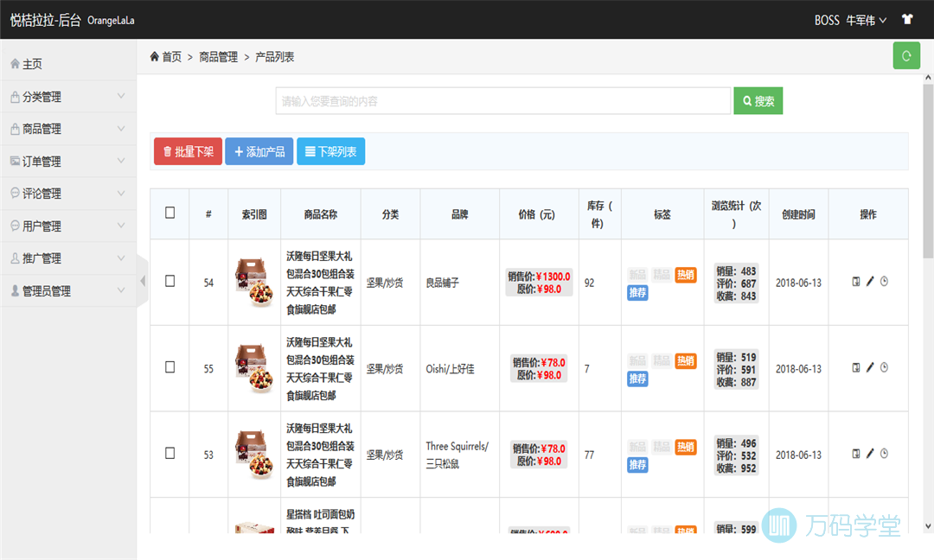Check the checkbox for product 54
This screenshot has height=560, width=934.
point(170,281)
